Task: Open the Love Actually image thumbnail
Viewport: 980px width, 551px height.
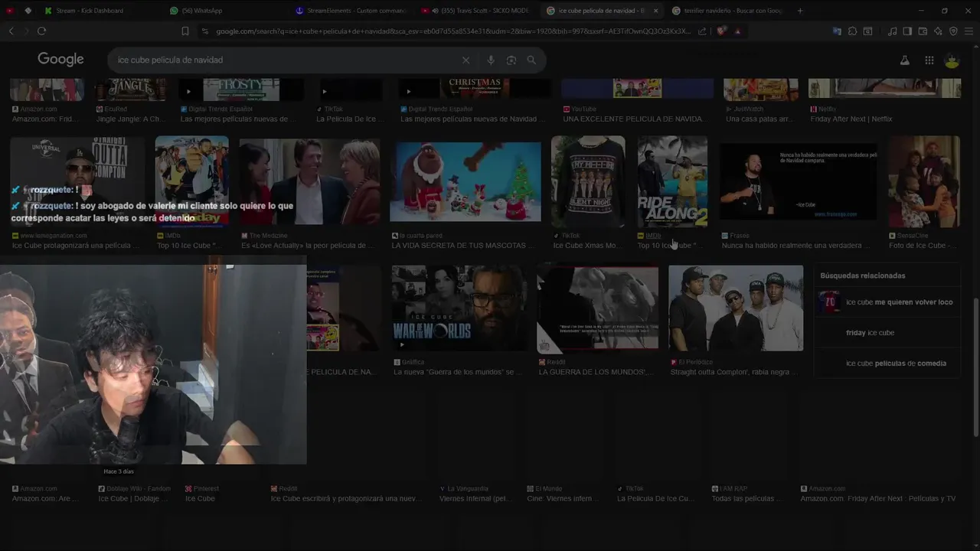Action: click(309, 181)
